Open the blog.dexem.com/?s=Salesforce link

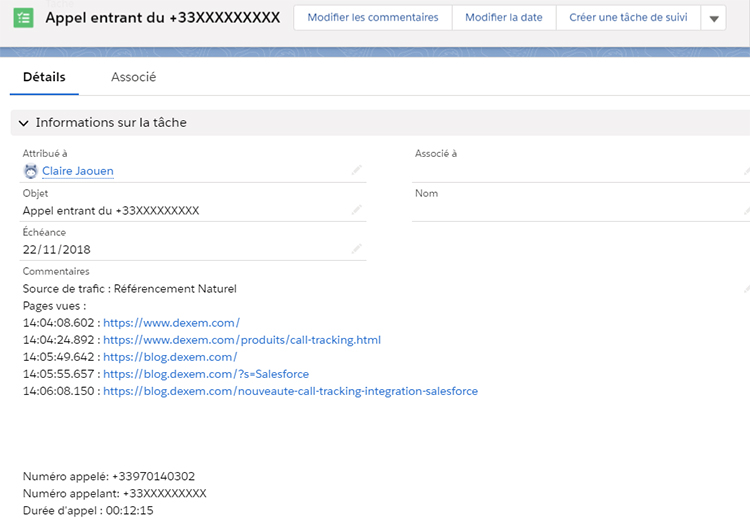[x=206, y=374]
